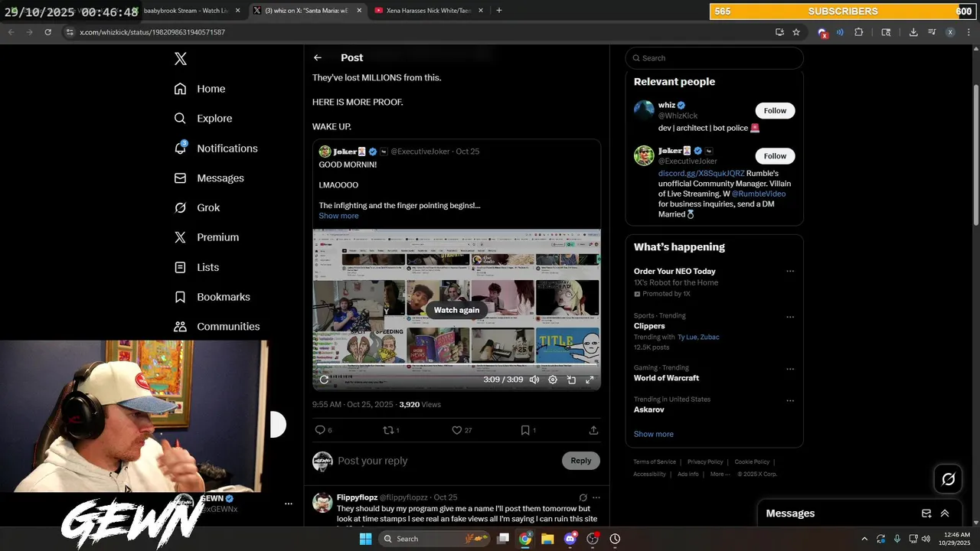Like the post with 27 likes
The image size is (980, 551).
[457, 430]
